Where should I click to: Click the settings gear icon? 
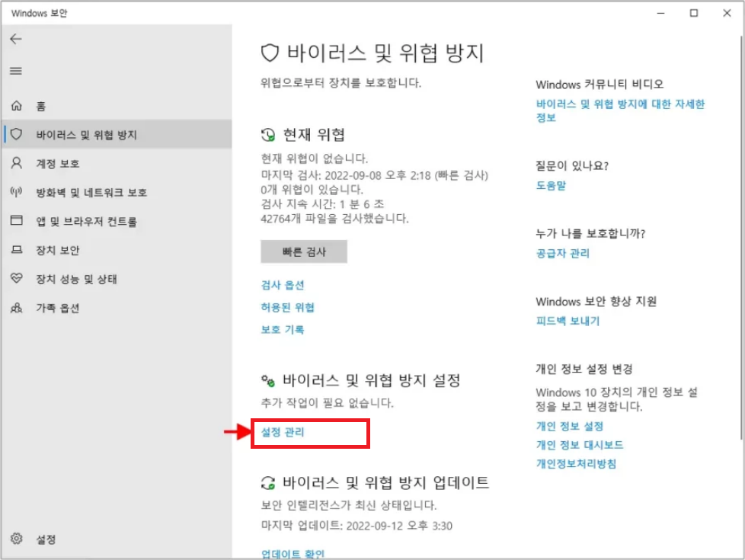point(17,539)
